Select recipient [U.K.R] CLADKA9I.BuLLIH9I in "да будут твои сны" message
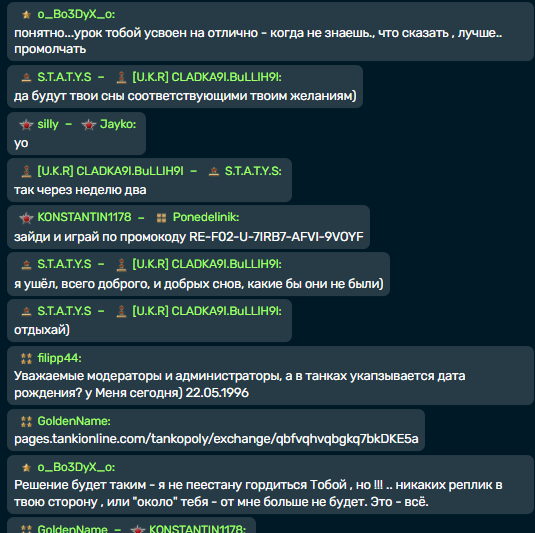The height and width of the screenshot is (533, 535). pyautogui.click(x=207, y=77)
